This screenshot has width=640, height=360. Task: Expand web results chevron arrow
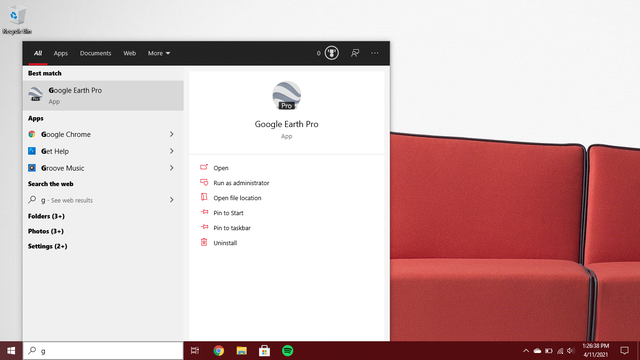[x=171, y=200]
